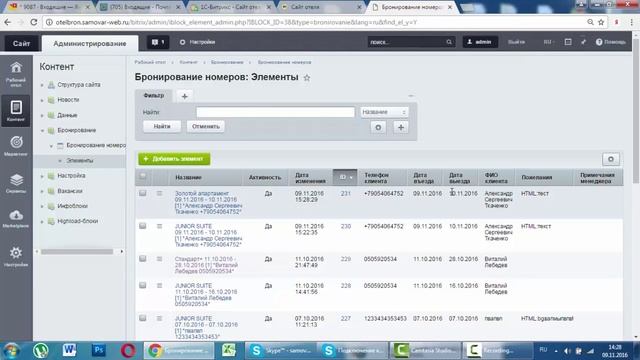Click the Windows Start button

(x=11, y=351)
